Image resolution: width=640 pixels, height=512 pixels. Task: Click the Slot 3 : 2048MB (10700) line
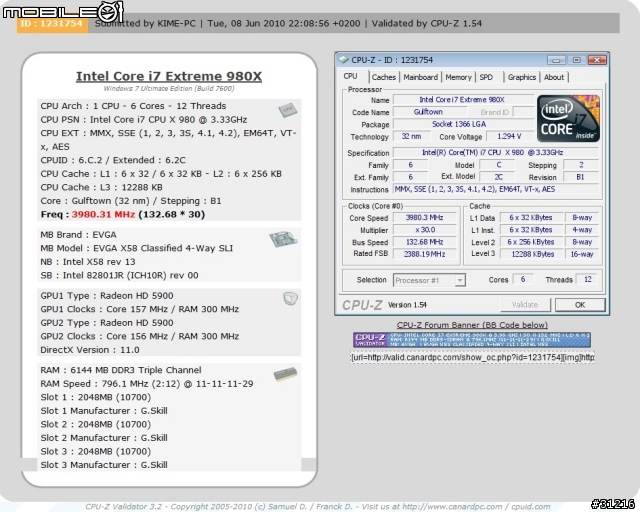96,452
